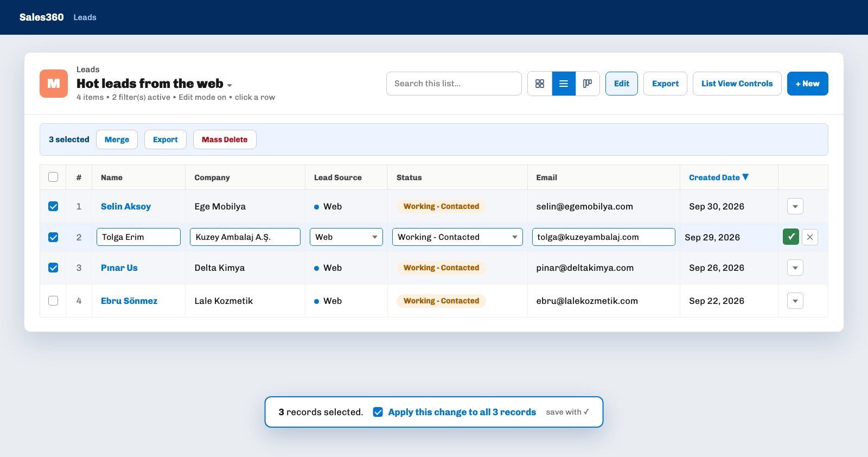Open Lead Source dropdown in edited row
This screenshot has height=457, width=868.
click(346, 237)
